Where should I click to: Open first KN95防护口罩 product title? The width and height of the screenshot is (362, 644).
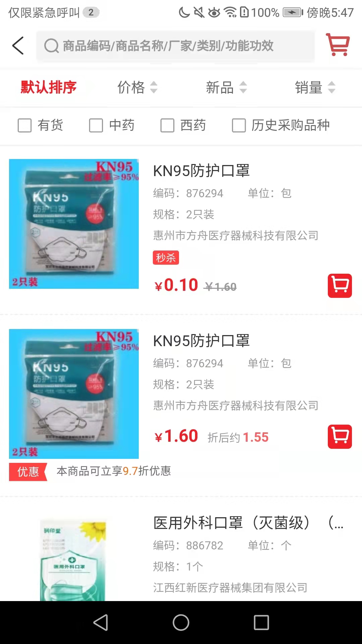point(201,171)
